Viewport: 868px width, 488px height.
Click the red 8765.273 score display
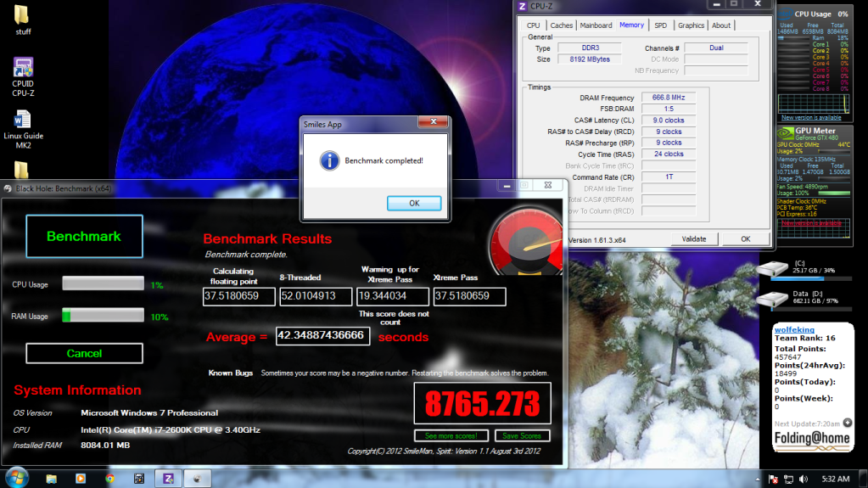click(482, 403)
